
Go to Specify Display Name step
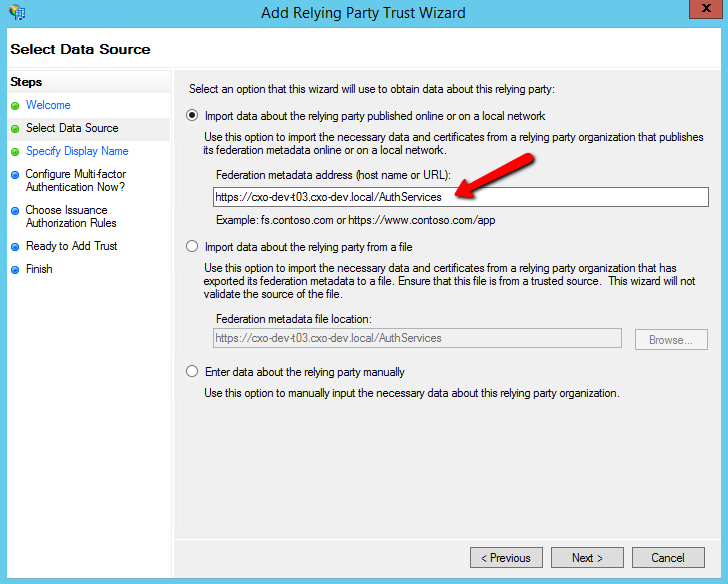click(77, 151)
